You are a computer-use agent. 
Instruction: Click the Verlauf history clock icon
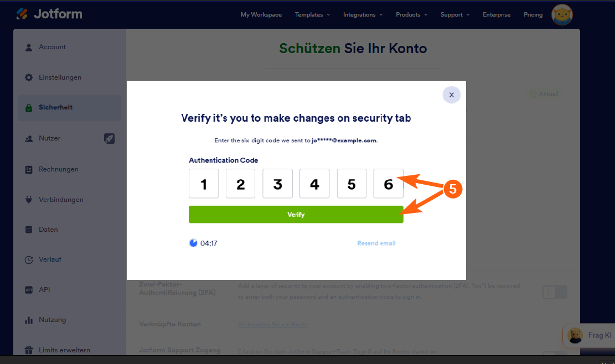(29, 259)
